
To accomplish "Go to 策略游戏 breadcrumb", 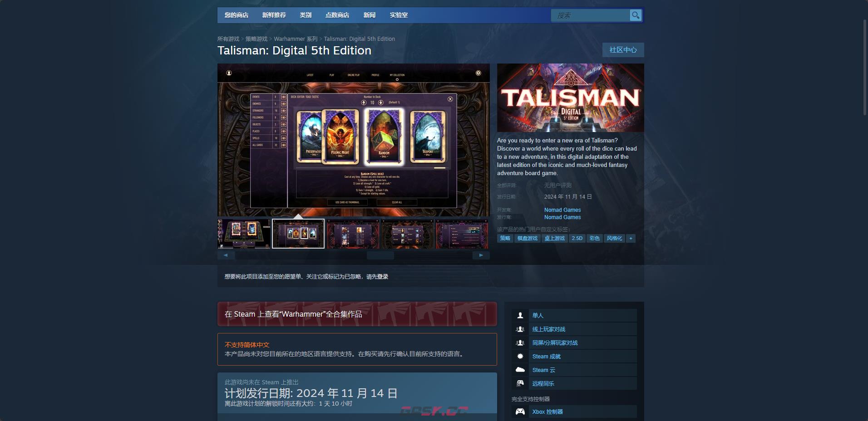I will (x=256, y=39).
